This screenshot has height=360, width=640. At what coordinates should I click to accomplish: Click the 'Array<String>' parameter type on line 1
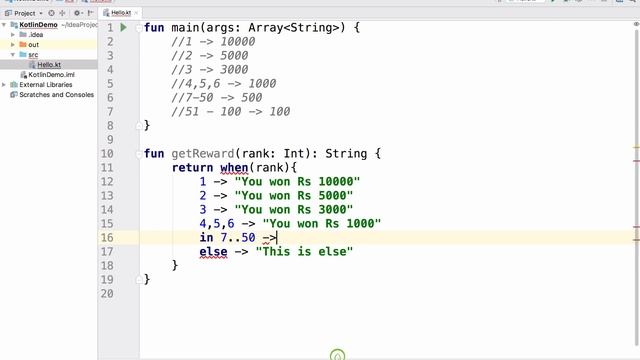pyautogui.click(x=294, y=28)
